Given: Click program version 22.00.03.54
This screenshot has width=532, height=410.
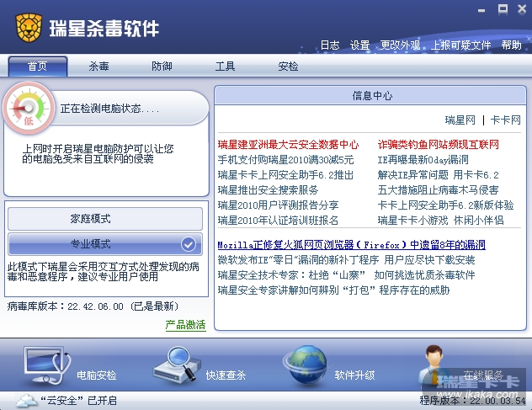Looking at the screenshot, I should [497, 401].
